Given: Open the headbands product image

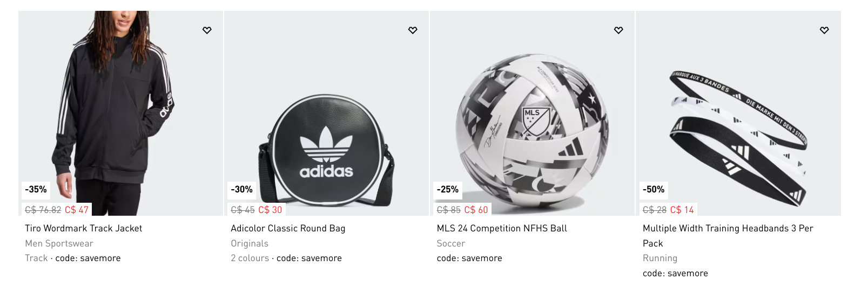Looking at the screenshot, I should coord(738,135).
